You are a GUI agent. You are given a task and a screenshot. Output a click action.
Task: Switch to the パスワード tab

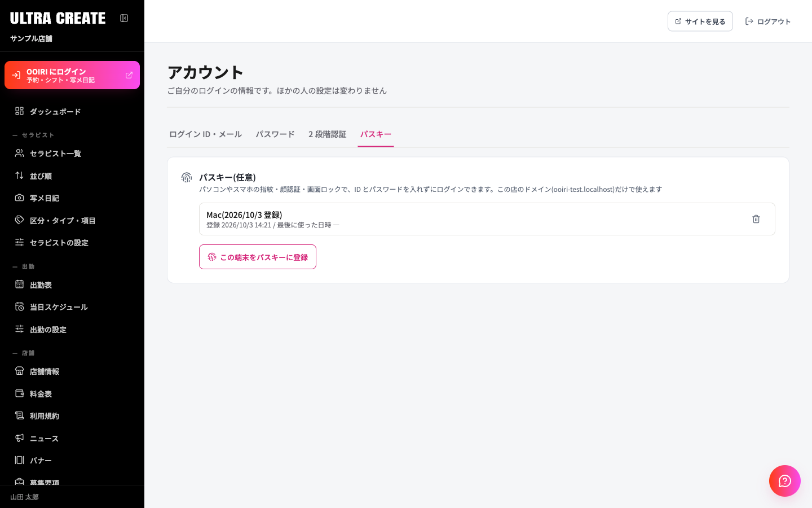(275, 134)
